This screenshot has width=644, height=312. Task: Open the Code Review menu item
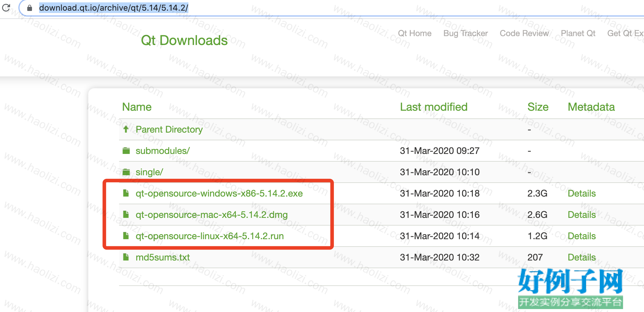point(524,33)
